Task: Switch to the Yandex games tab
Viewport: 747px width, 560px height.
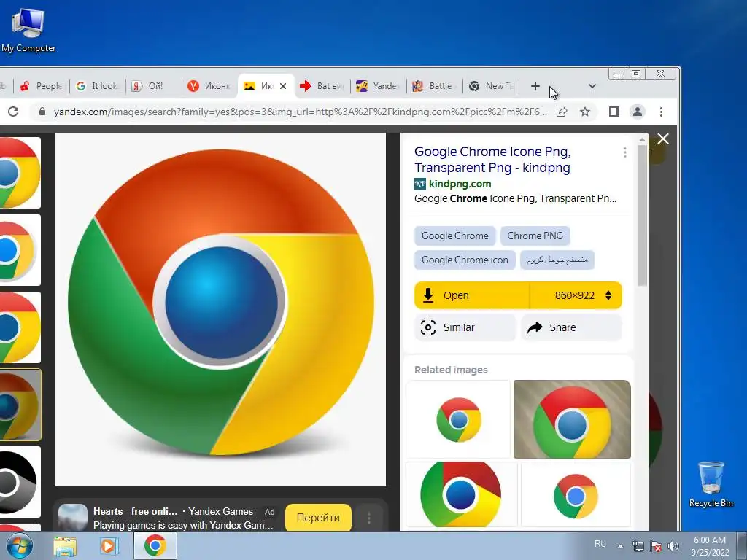Action: 379,86
